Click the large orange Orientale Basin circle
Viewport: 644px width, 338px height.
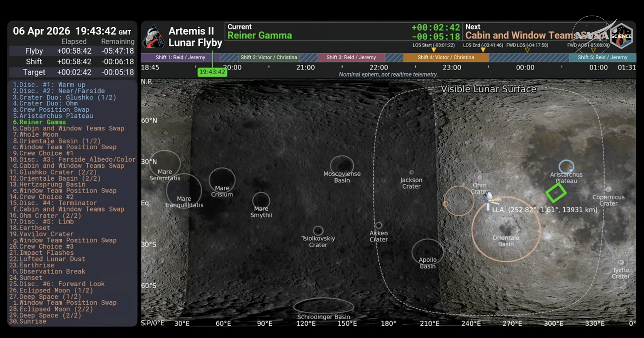(x=506, y=229)
